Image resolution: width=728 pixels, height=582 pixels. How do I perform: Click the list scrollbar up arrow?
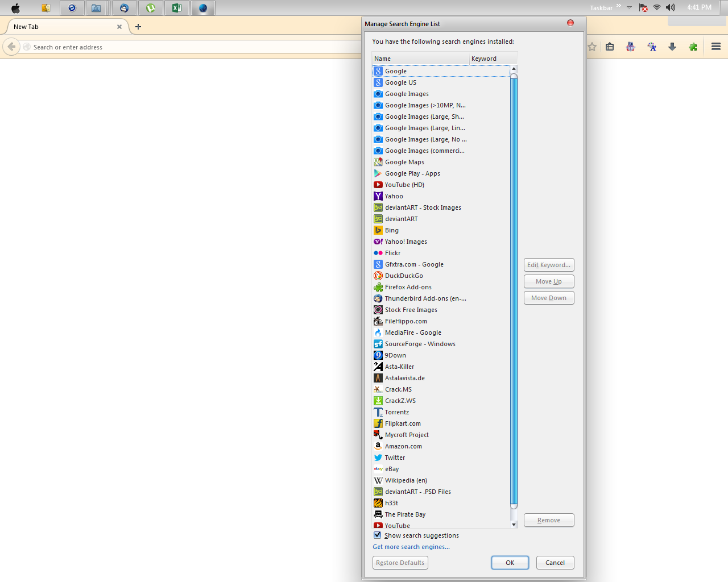point(514,69)
